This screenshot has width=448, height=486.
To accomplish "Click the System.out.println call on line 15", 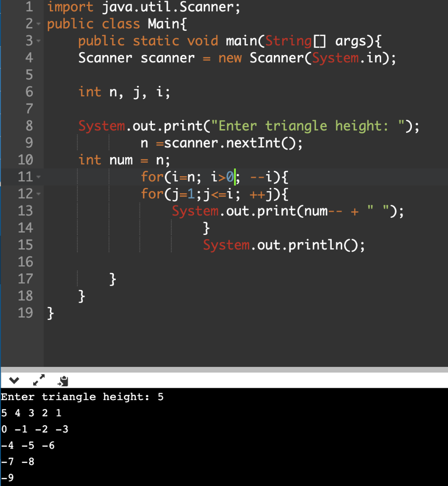I will pos(283,245).
